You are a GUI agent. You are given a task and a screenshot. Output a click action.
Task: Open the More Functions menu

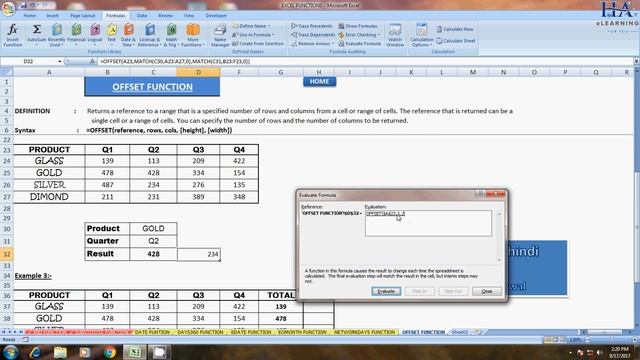point(193,35)
